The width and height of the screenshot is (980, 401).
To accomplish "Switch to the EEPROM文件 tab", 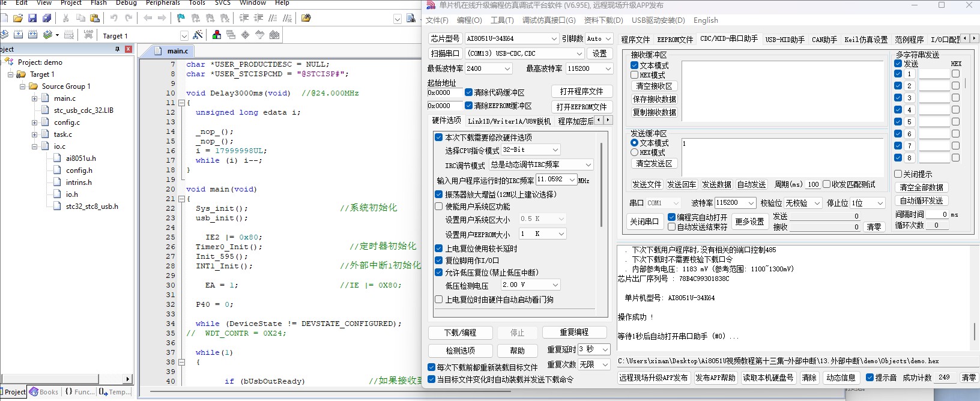I will pos(675,39).
